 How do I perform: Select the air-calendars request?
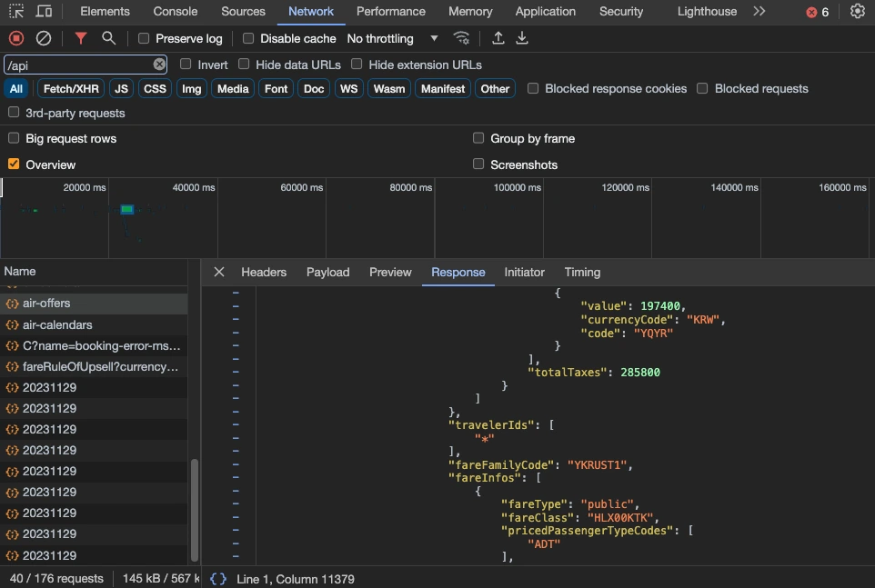point(57,324)
